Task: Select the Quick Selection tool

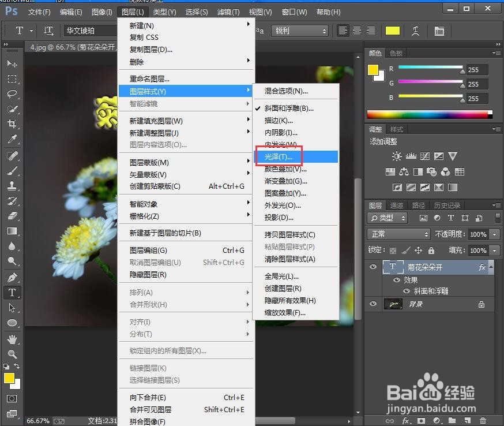Action: (12, 109)
